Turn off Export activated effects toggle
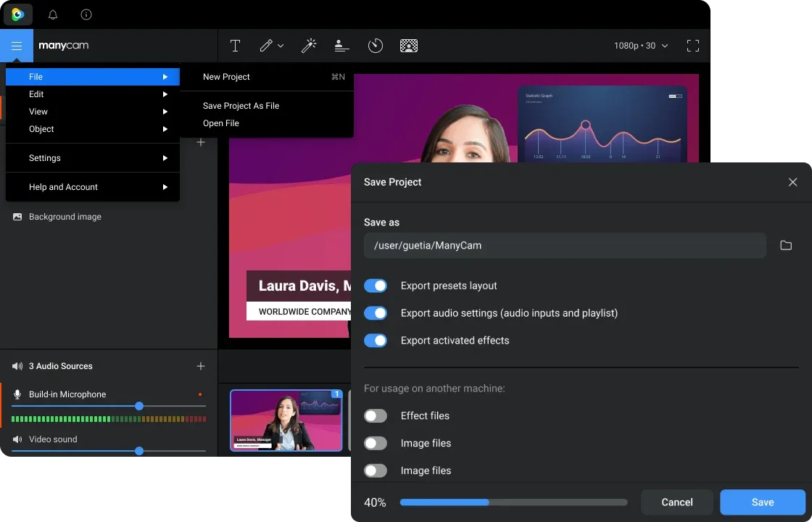The width and height of the screenshot is (812, 522). pyautogui.click(x=376, y=341)
